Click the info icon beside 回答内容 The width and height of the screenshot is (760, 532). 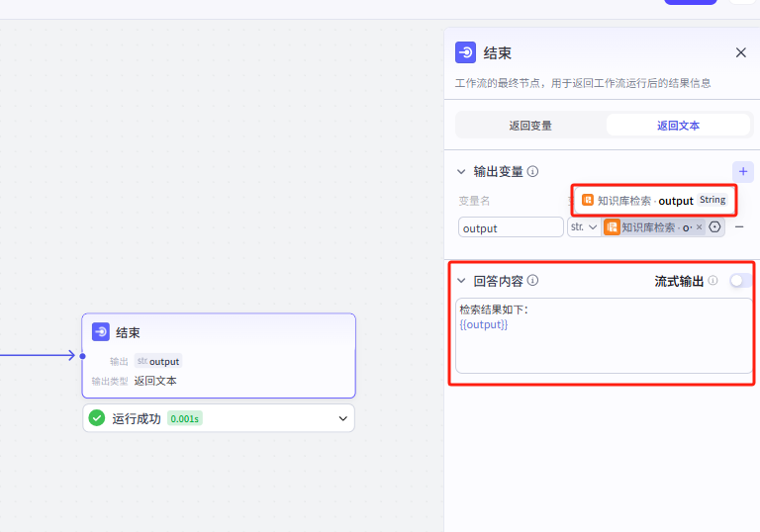(x=532, y=281)
